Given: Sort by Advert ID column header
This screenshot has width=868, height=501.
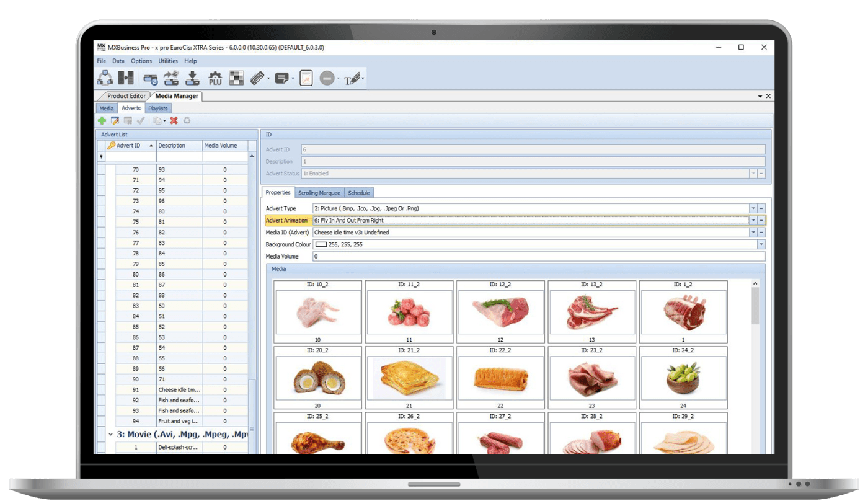Looking at the screenshot, I should [x=129, y=146].
